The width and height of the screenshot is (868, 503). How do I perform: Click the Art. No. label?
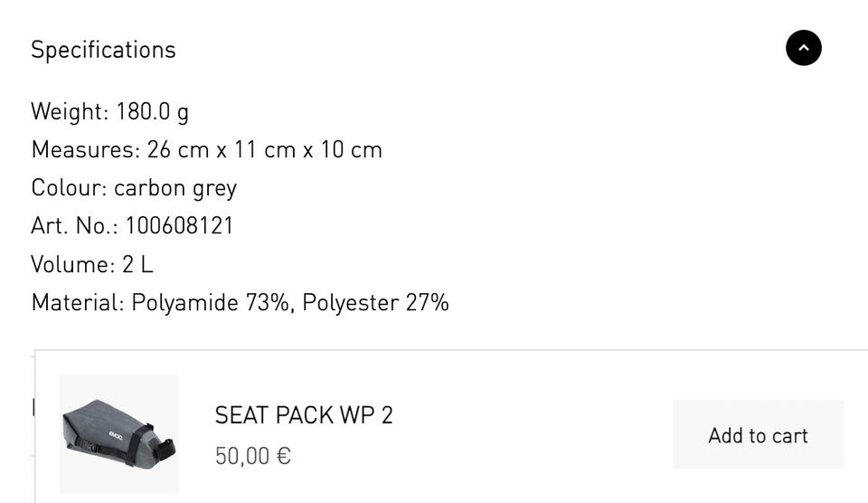[74, 225]
